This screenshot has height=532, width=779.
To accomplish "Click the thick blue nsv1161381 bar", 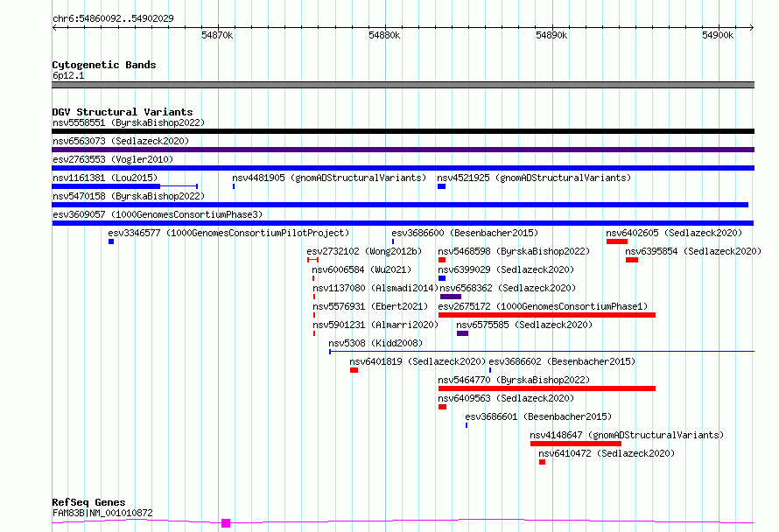I will [106, 186].
